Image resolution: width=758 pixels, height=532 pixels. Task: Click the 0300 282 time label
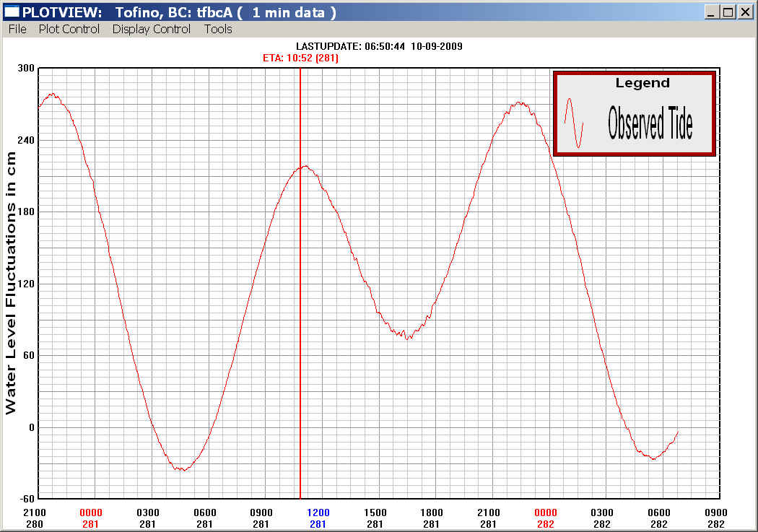pos(602,518)
